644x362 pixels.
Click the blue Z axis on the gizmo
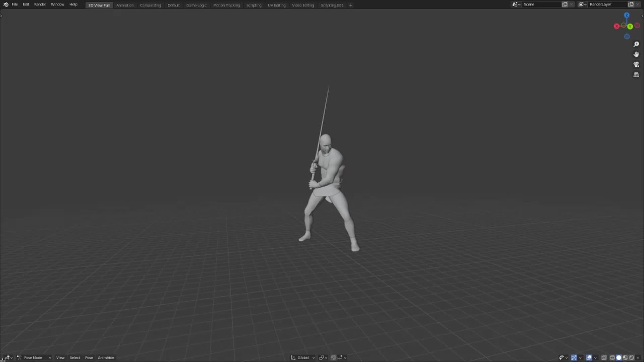click(x=627, y=15)
